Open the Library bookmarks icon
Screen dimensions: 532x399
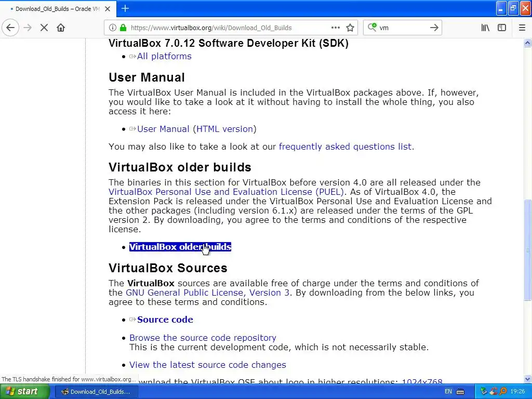coord(485,28)
